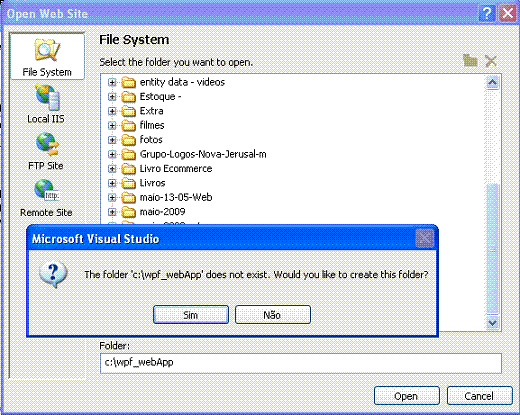Click the folder icon next to Extra
This screenshot has height=415, width=520.
click(x=128, y=111)
